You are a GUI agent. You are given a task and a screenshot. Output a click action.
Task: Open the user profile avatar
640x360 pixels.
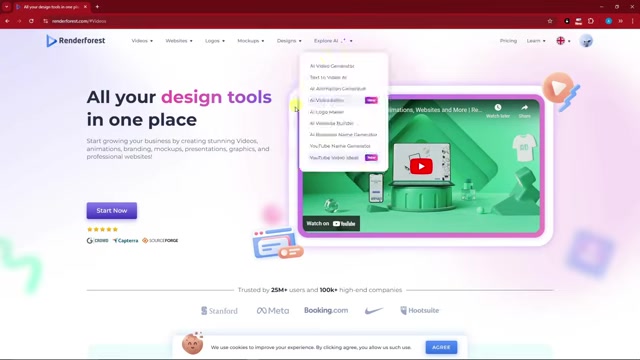coord(586,41)
